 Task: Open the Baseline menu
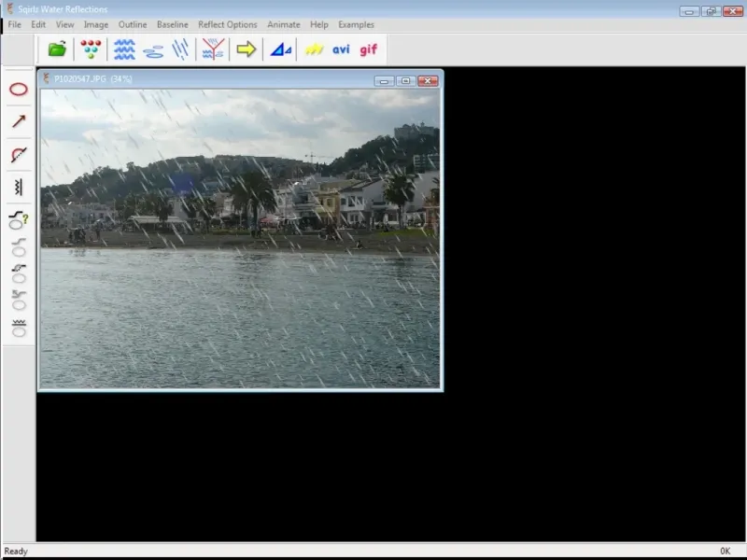tap(172, 24)
